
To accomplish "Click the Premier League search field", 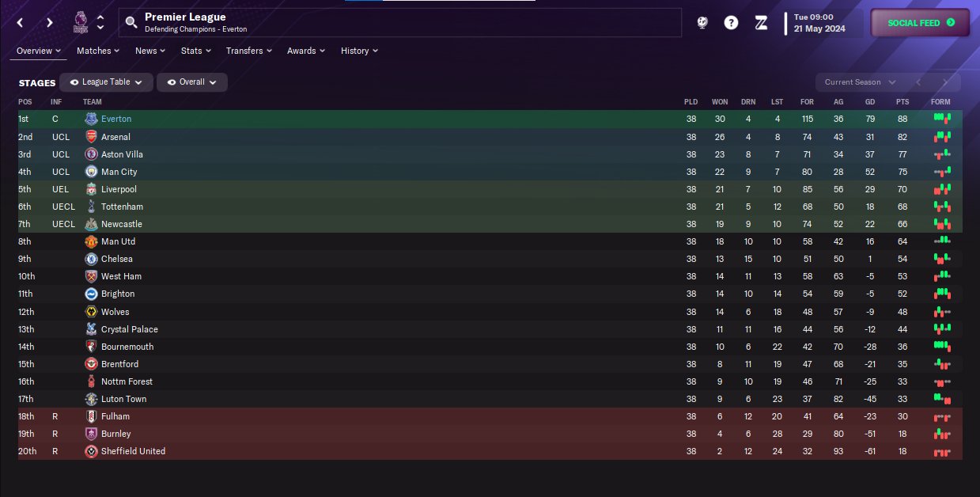I will [x=411, y=23].
